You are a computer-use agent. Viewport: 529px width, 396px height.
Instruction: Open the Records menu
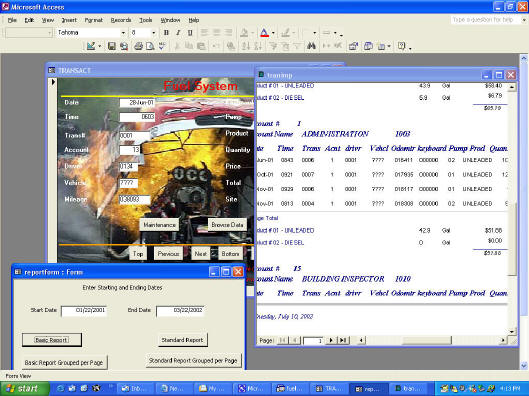tap(121, 20)
